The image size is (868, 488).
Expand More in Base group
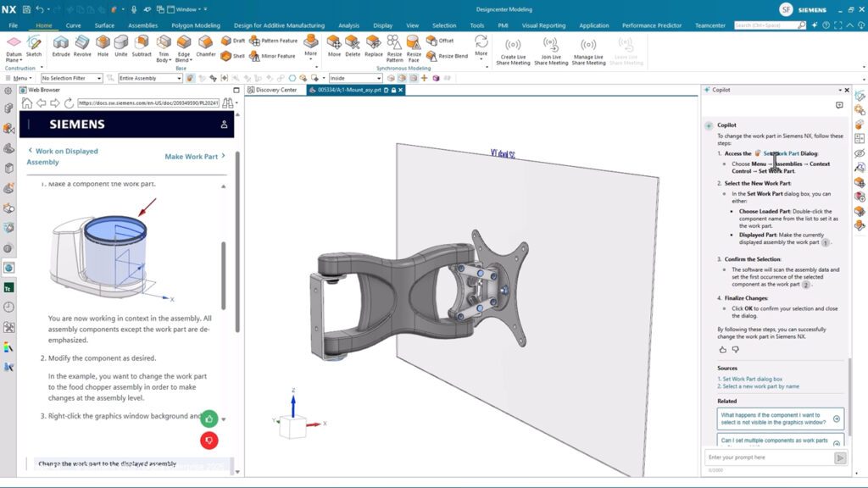pos(310,47)
